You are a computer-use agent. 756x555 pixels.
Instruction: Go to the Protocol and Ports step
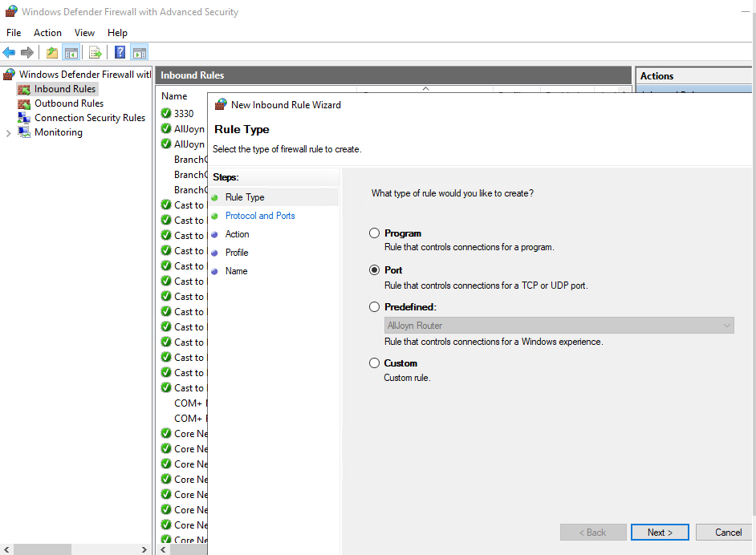tap(260, 216)
